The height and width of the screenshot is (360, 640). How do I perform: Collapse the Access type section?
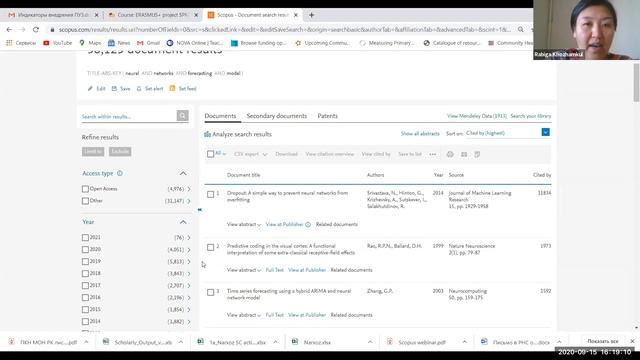183,173
